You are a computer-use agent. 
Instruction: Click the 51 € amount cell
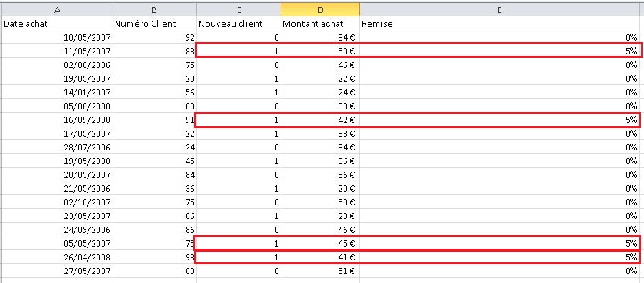[320, 271]
